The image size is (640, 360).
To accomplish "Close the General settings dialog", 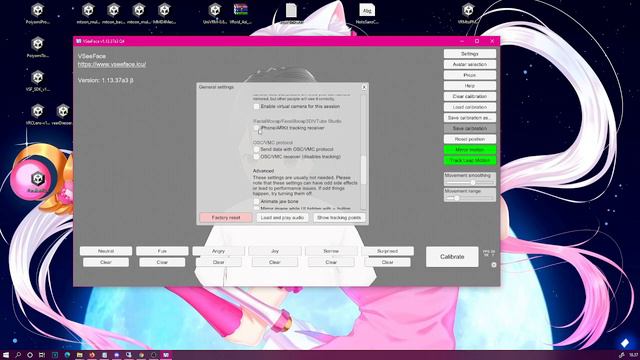I will click(364, 87).
